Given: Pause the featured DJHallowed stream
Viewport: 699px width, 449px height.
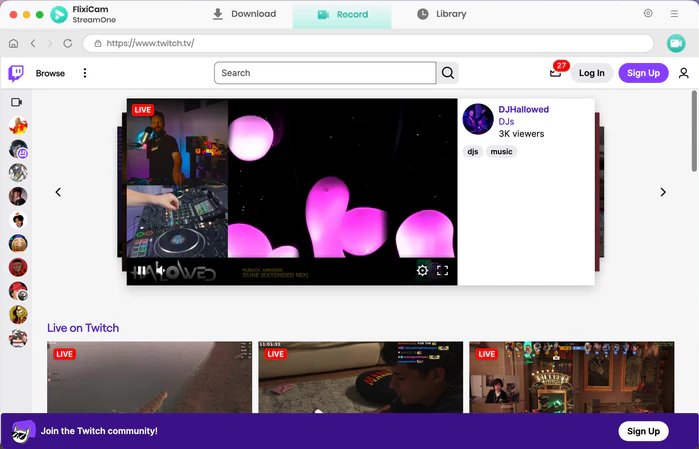Looking at the screenshot, I should pos(141,271).
